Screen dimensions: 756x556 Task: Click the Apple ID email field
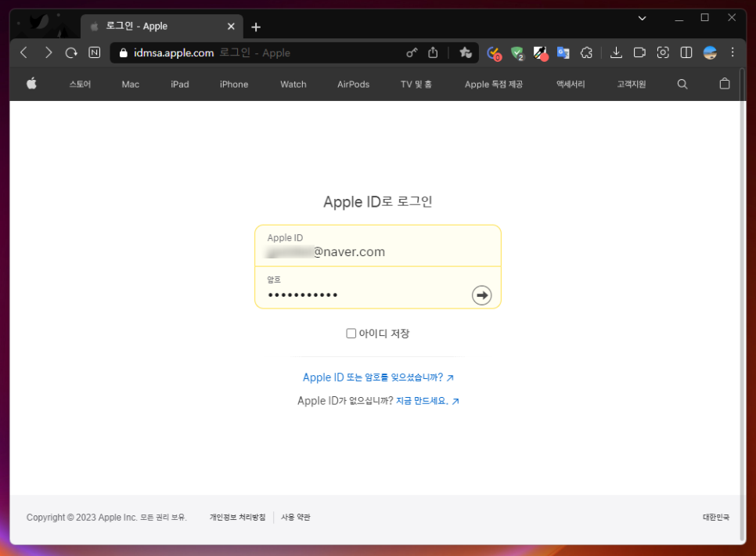coord(378,246)
